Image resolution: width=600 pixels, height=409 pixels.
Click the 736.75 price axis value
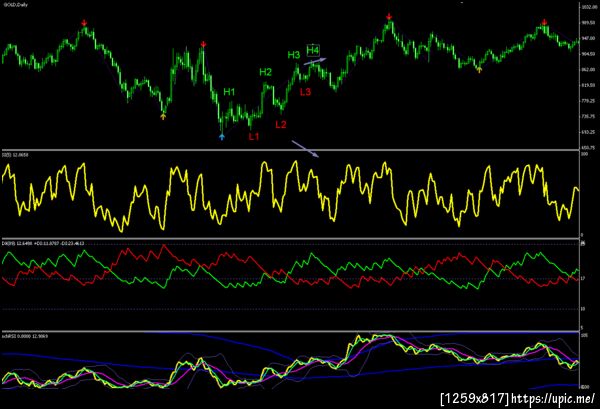coord(588,117)
